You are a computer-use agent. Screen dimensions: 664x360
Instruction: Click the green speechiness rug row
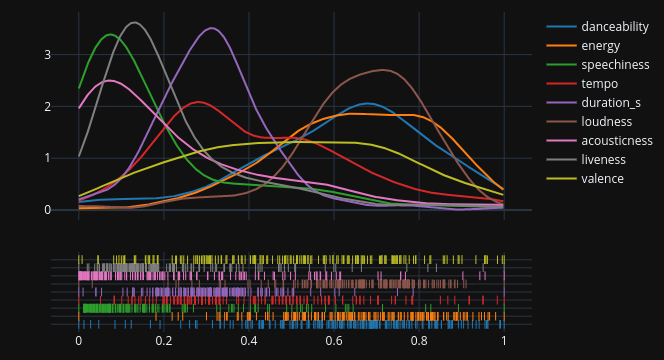pyautogui.click(x=291, y=308)
